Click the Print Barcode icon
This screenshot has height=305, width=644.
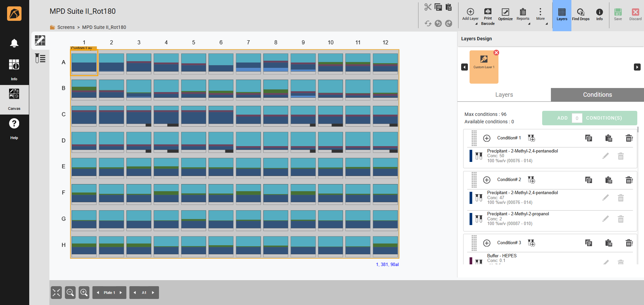click(488, 16)
